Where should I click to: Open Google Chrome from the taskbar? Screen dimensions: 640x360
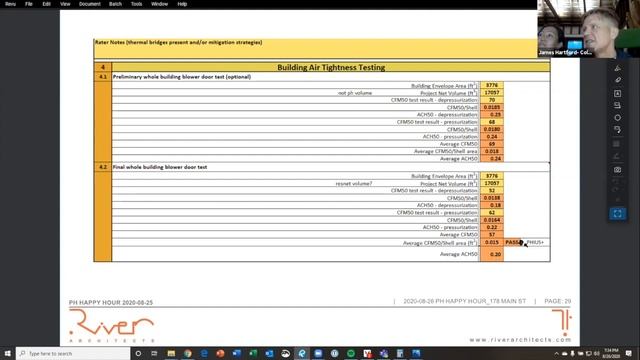pos(187,353)
